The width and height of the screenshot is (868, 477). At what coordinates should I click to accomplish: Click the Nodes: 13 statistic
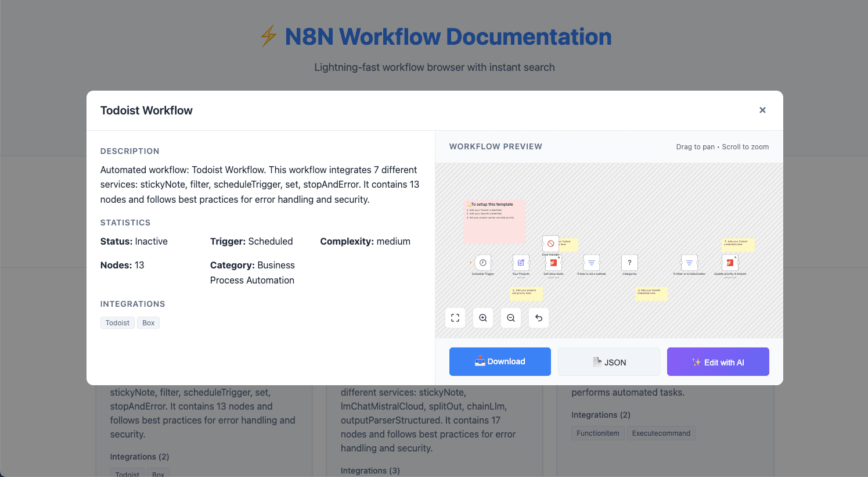pos(123,265)
